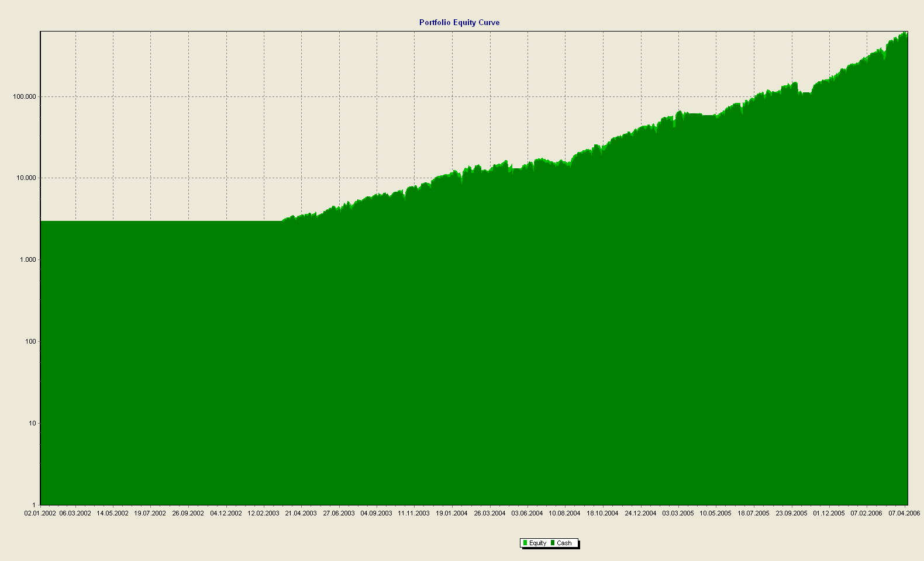Click the 03.06.2004 date label
This screenshot has width=924, height=561.
pos(527,513)
